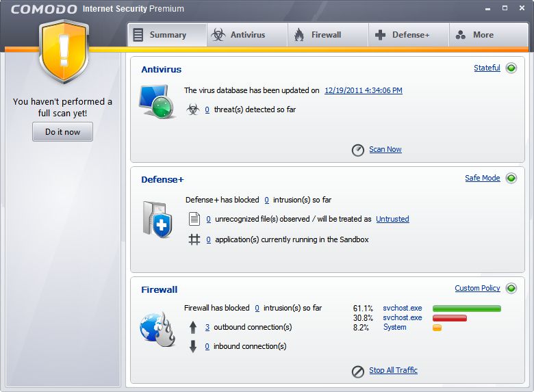
Task: Click the Do it now button
Action: click(x=62, y=131)
